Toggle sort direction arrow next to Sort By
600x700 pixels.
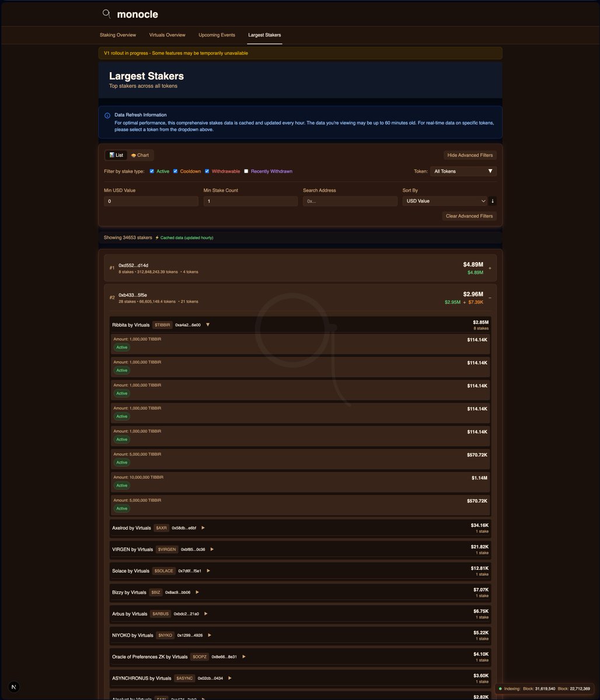pyautogui.click(x=493, y=201)
